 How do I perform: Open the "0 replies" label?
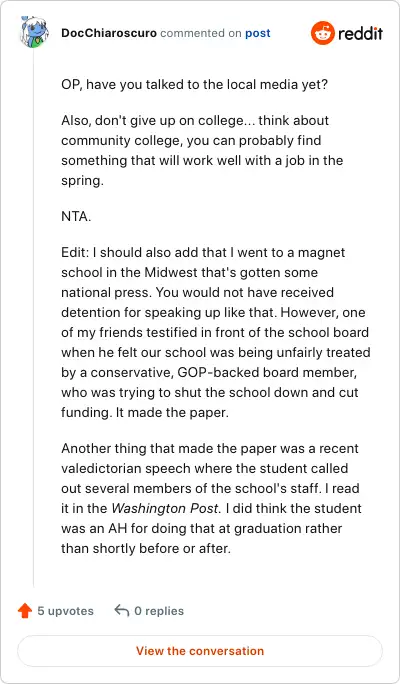tap(159, 611)
